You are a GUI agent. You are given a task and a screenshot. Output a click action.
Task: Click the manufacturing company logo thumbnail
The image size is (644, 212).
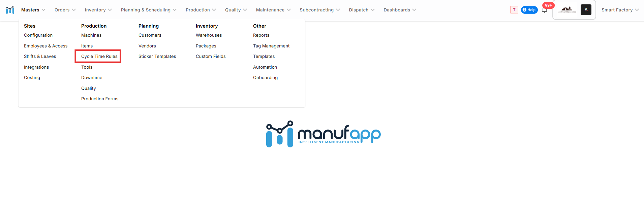pos(567,10)
